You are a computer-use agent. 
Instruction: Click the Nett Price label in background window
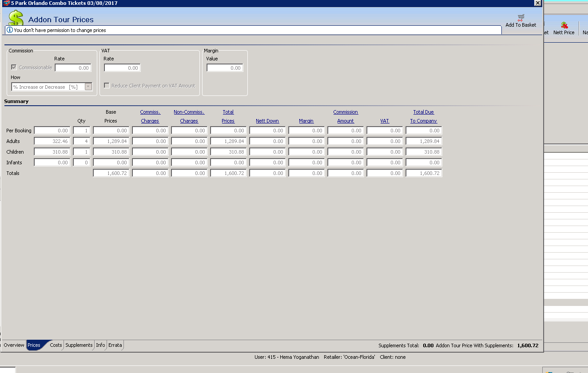tap(564, 32)
